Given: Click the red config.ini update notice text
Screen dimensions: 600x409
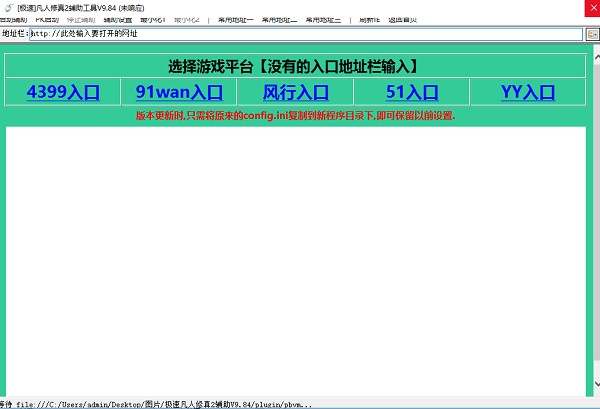Looking at the screenshot, I should tap(295, 116).
